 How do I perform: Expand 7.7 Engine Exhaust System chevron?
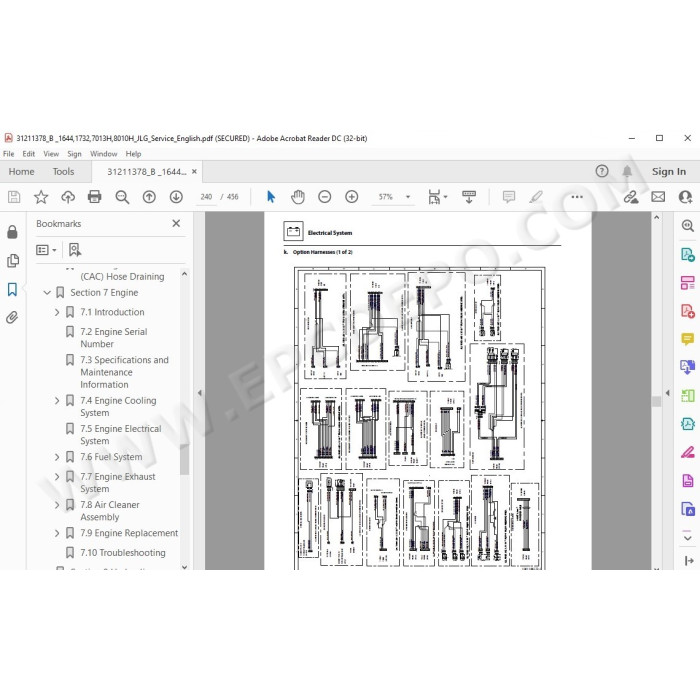click(57, 477)
